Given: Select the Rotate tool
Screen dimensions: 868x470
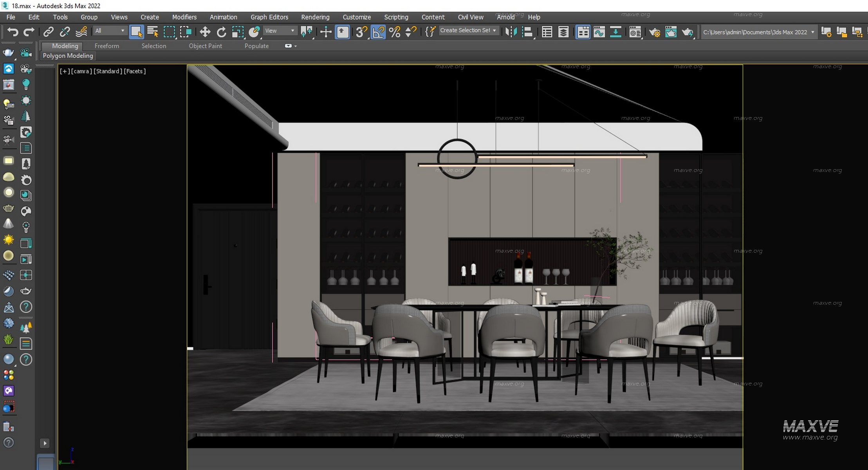Looking at the screenshot, I should (x=221, y=32).
